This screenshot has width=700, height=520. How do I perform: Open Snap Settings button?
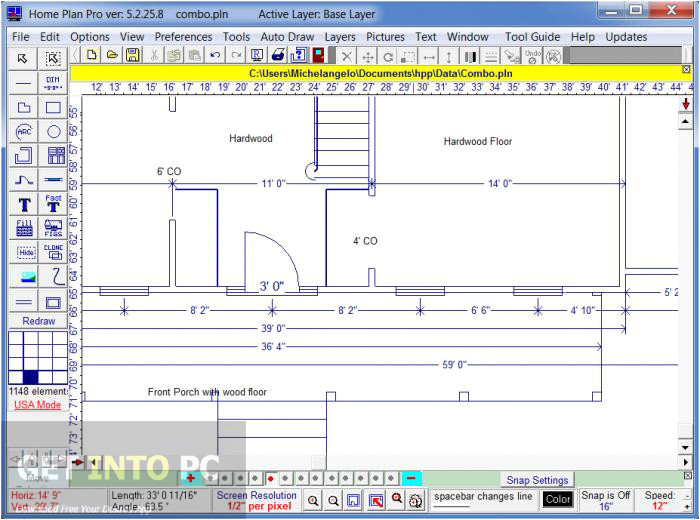click(537, 480)
